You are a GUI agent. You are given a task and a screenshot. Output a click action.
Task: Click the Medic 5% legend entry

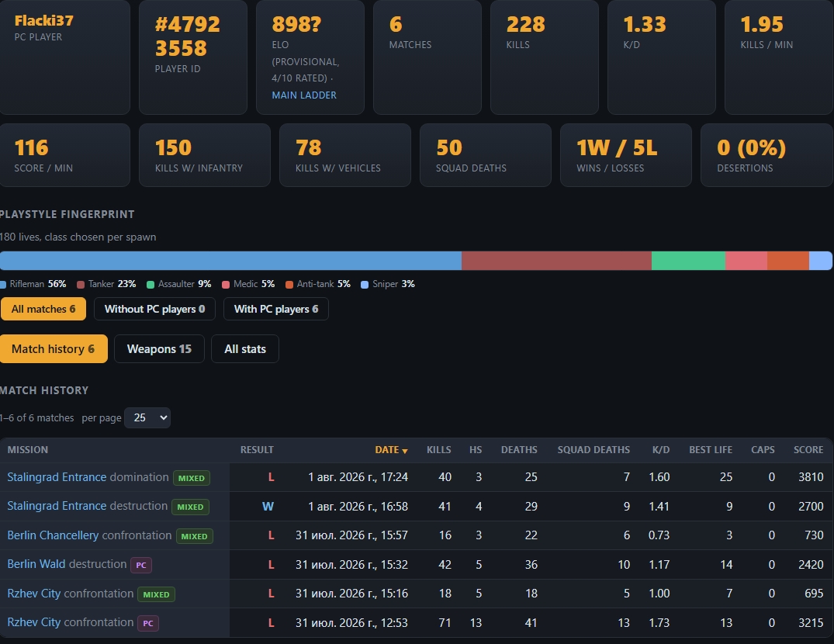click(248, 284)
